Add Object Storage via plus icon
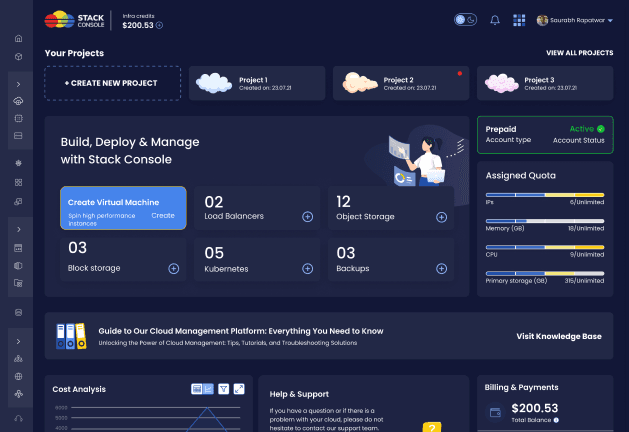Viewport: 629px width, 432px height. (441, 216)
